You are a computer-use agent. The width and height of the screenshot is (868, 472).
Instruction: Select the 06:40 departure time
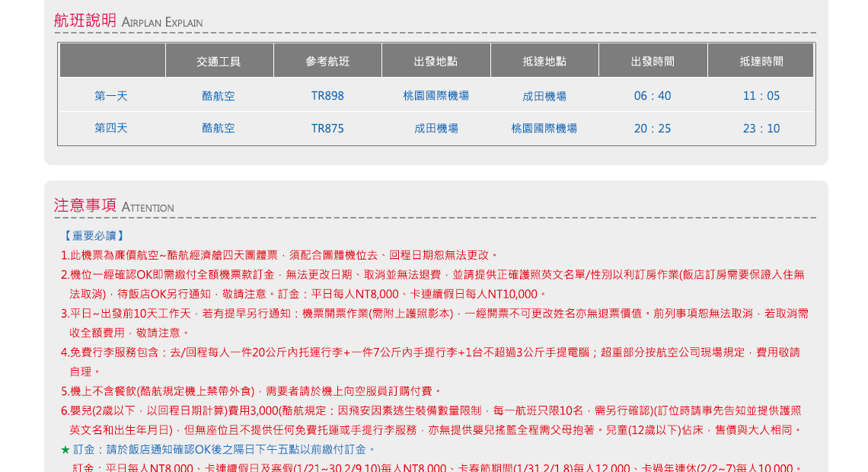653,96
